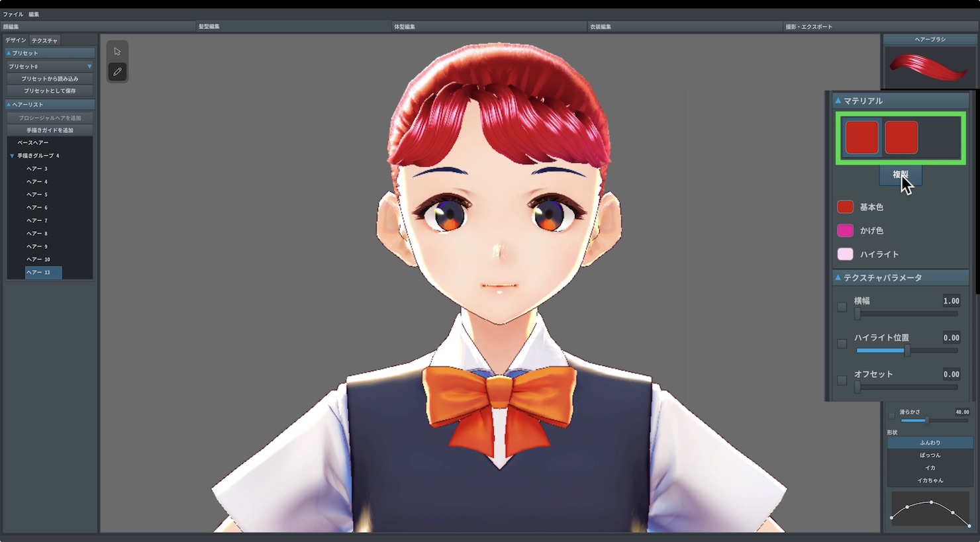Edit the 滑らかさ value 40.00

coord(962,412)
